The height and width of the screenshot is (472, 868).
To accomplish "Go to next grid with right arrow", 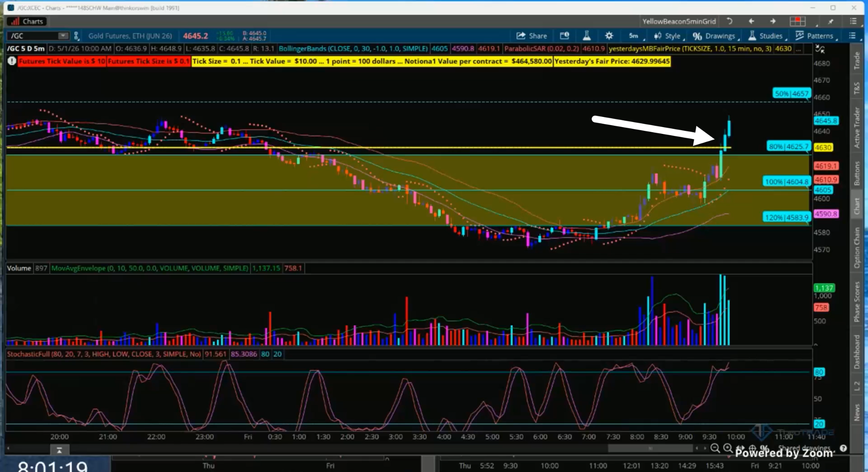I will coord(773,21).
